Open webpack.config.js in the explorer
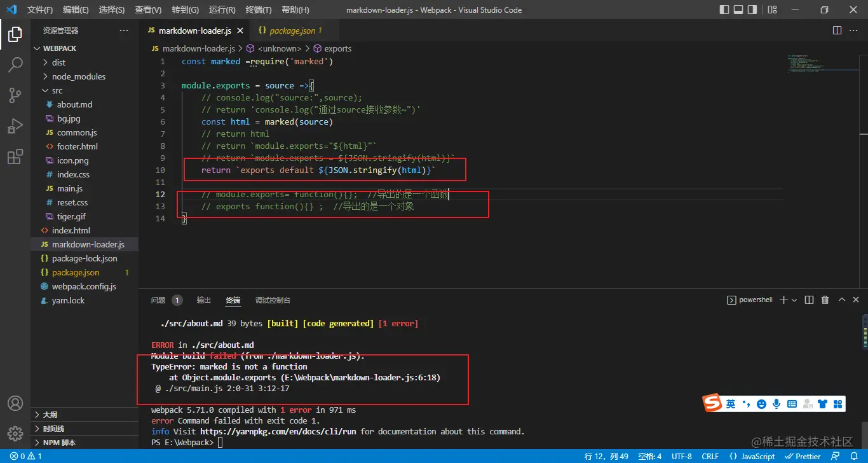 click(84, 286)
